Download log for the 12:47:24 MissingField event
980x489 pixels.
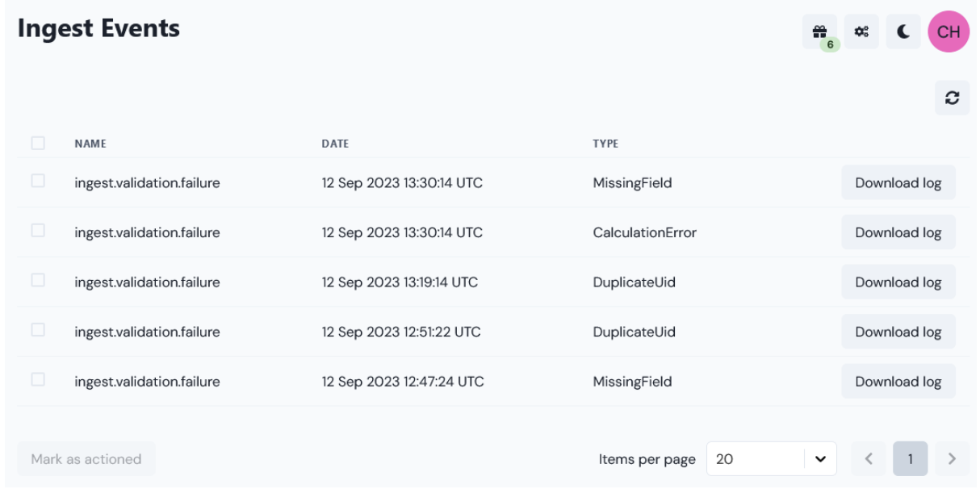pos(898,381)
